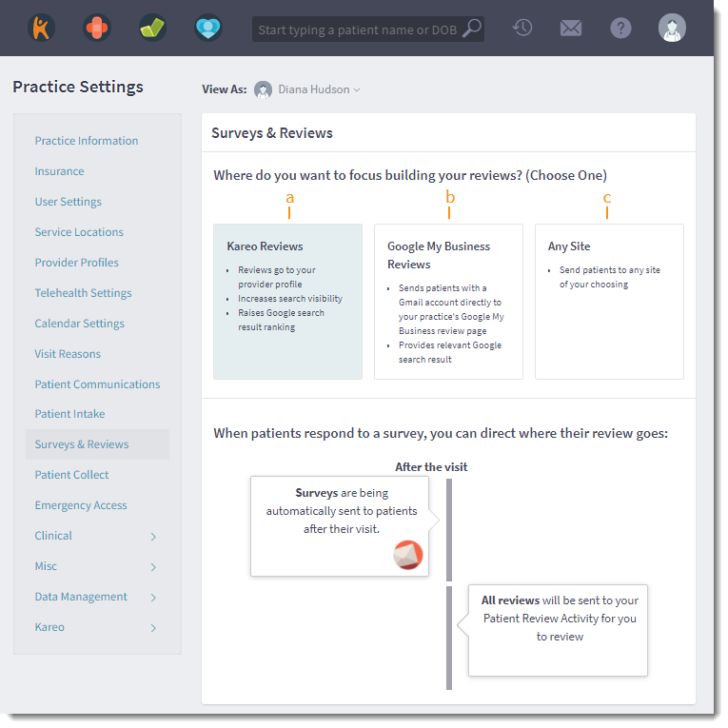This screenshot has width=728, height=728.
Task: Open Patient Communications
Action: tap(97, 384)
